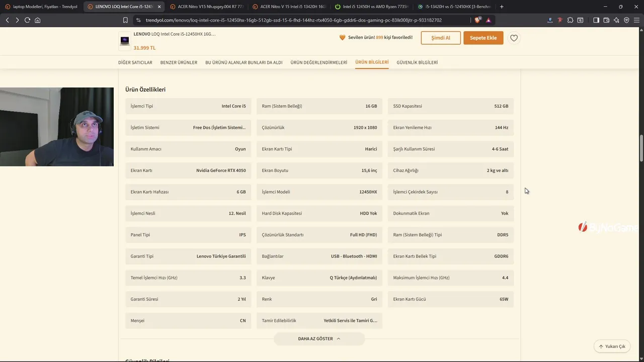This screenshot has height=362, width=644.
Task: Open BU ÜRÜNÜ ALANLAR BUNLARI DA ALDI section
Action: pyautogui.click(x=244, y=62)
